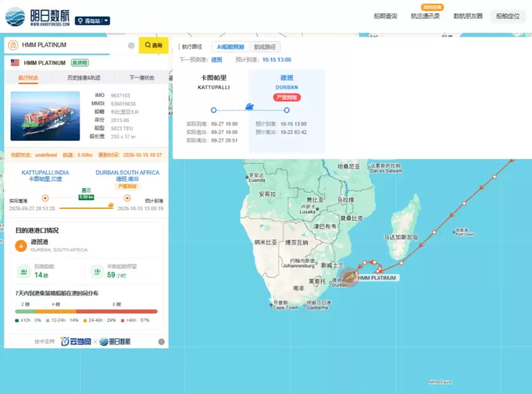The image size is (532, 394).
Task: Click the gray round button at the panel's bottom corner
Action: click(162, 341)
